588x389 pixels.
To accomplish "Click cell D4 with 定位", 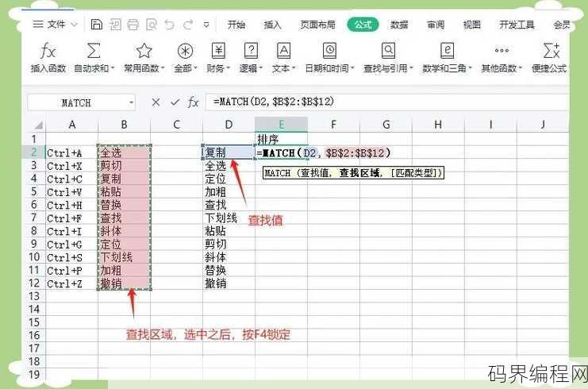I will tap(229, 179).
